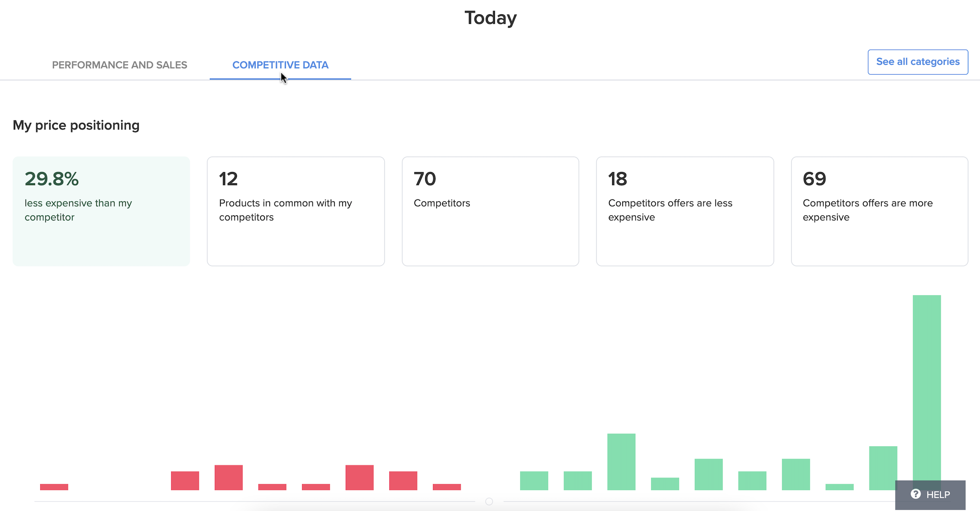Screen dimensions: 980x511
Task: Click the 18 competitors offers less expensive card
Action: (685, 211)
